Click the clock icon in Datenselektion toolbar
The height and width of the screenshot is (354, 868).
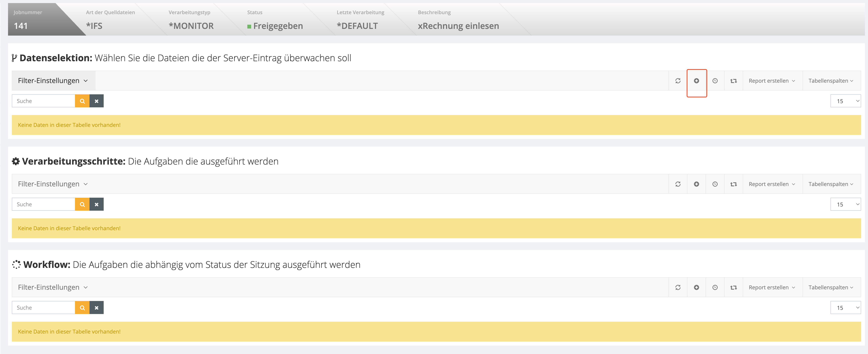point(715,81)
